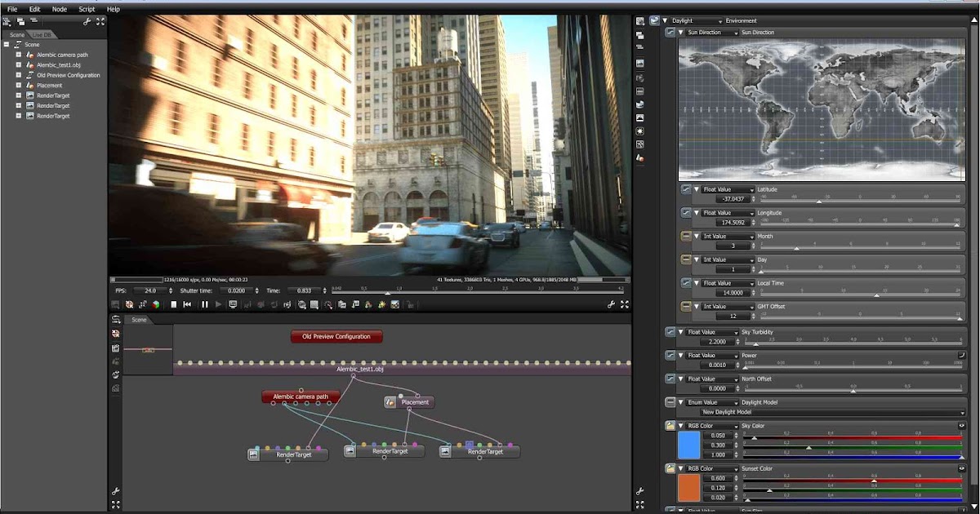Screen dimensions: 980x514
Task: Click the go-to-start rewind icon
Action: (186, 304)
